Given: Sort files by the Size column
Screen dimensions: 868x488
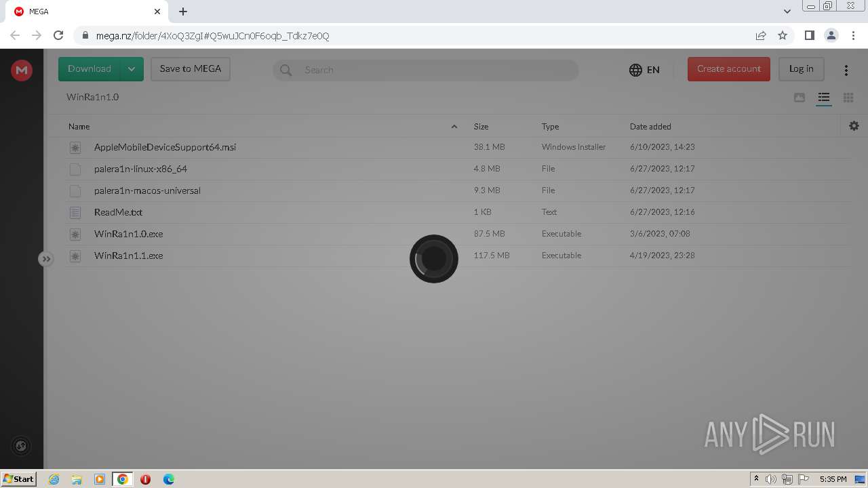Looking at the screenshot, I should pos(481,127).
